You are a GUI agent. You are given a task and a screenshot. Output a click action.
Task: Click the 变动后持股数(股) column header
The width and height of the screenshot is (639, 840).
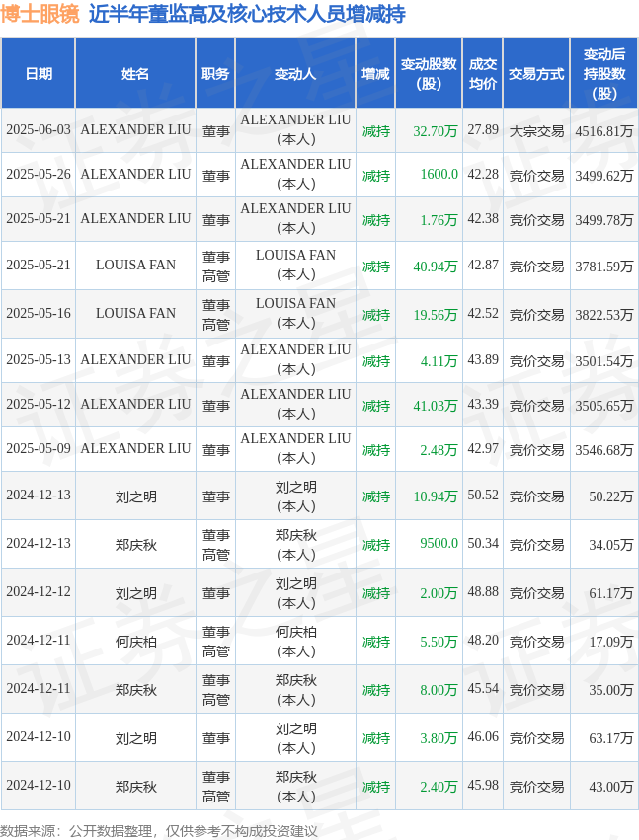604,73
